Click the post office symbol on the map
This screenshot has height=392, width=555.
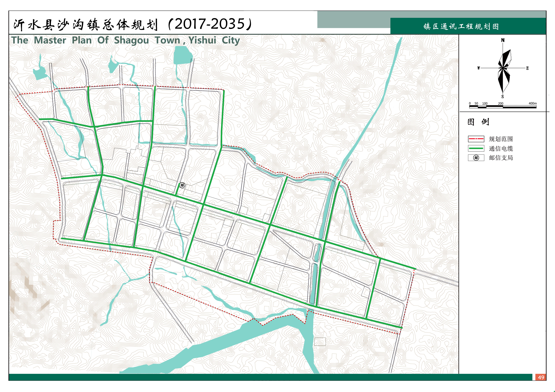[x=182, y=185]
